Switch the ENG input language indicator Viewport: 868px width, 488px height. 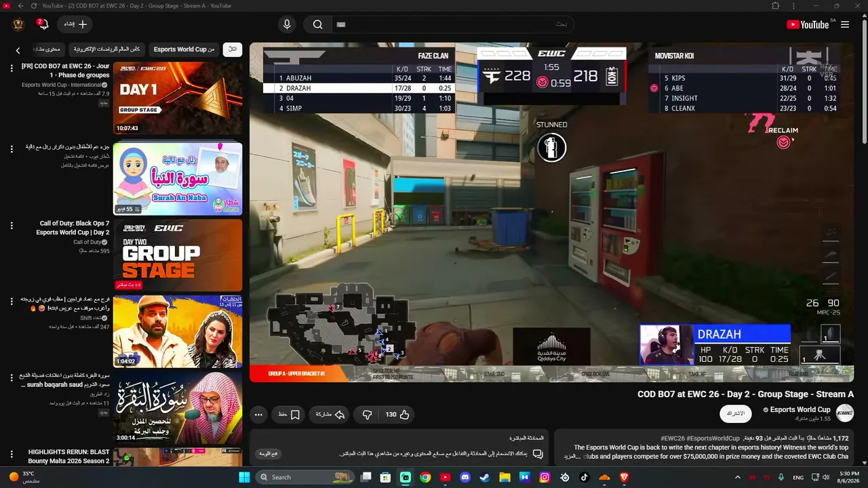point(798,477)
